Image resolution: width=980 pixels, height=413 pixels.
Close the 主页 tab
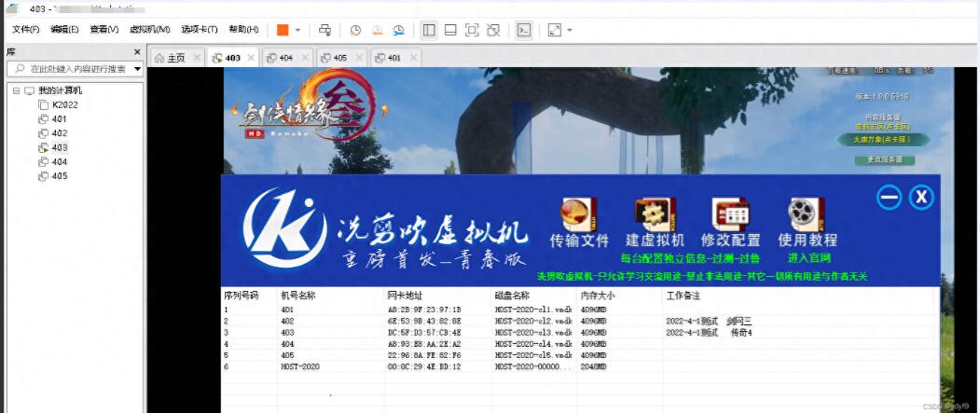coord(197,58)
